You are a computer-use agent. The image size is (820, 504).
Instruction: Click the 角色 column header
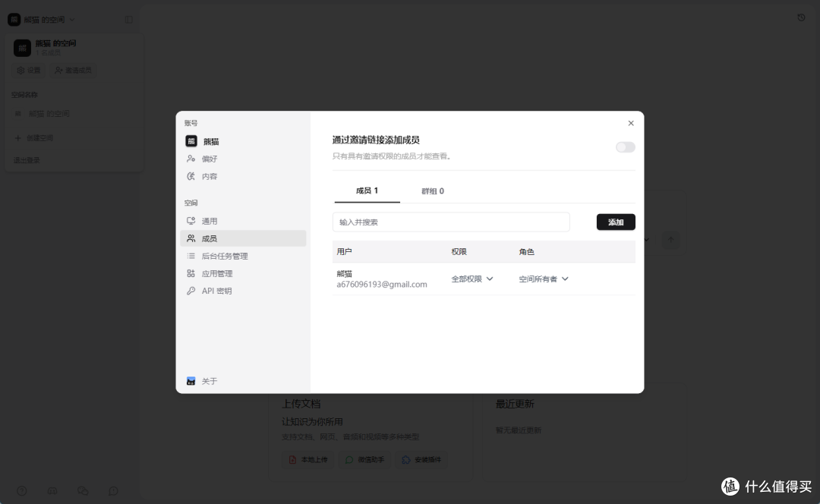(x=527, y=252)
